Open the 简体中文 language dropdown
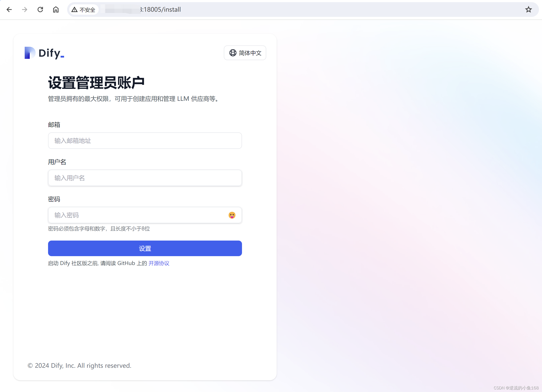This screenshot has height=392, width=542. (245, 53)
